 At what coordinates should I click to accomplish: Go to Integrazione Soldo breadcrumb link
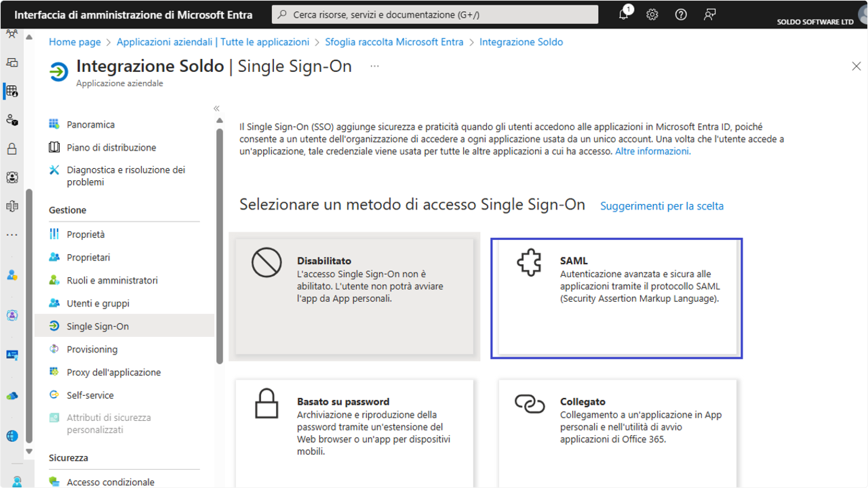pos(521,42)
